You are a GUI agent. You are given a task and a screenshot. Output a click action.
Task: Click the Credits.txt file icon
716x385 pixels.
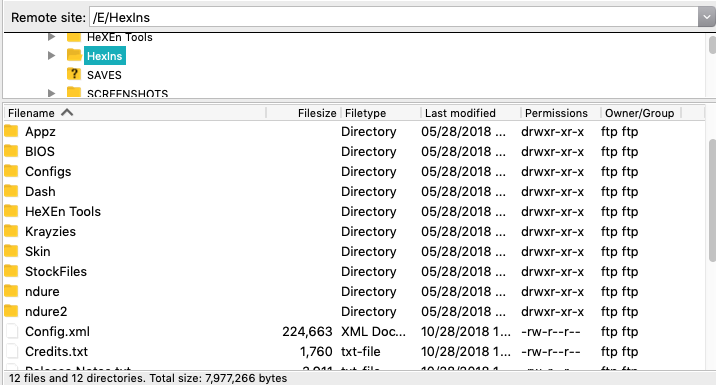point(12,352)
